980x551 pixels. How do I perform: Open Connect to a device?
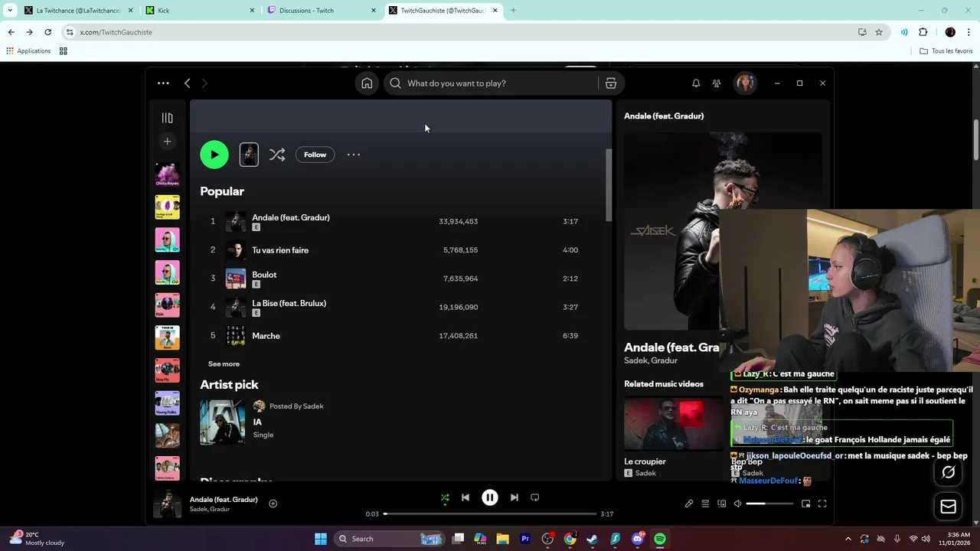(x=721, y=504)
